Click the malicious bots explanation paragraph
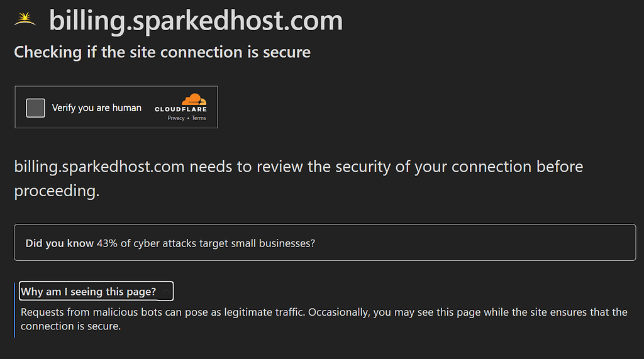Image resolution: width=644 pixels, height=359 pixels. (324, 319)
